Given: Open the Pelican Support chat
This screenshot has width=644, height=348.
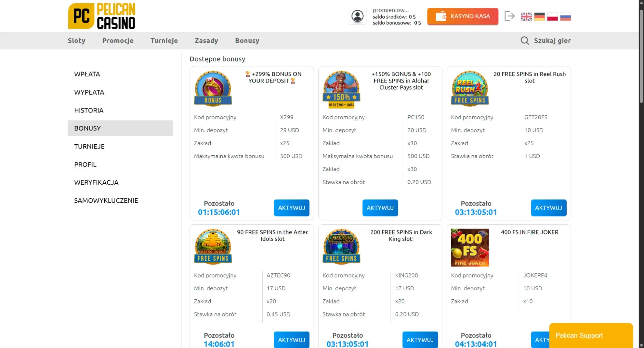Looking at the screenshot, I should [x=591, y=335].
